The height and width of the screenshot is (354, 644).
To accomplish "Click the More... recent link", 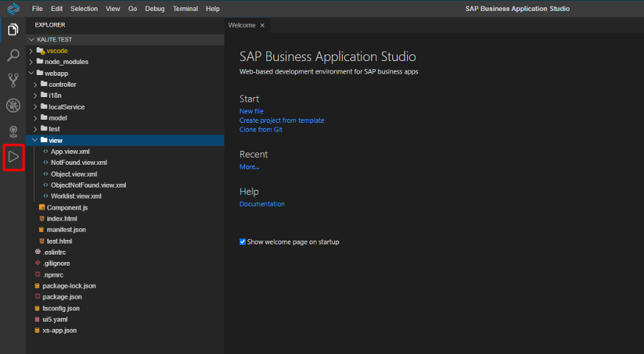I will tap(250, 167).
